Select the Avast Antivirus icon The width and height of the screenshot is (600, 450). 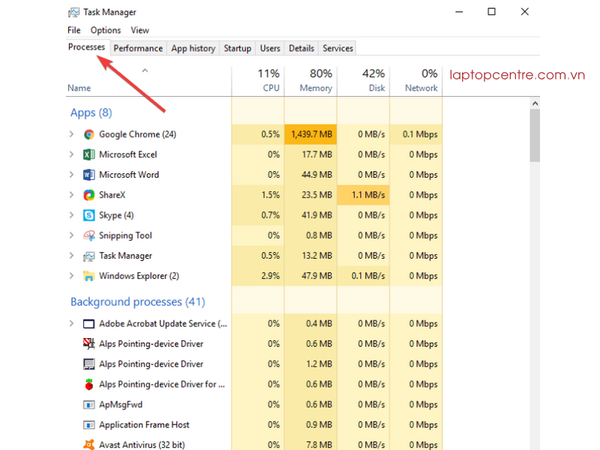point(89,444)
